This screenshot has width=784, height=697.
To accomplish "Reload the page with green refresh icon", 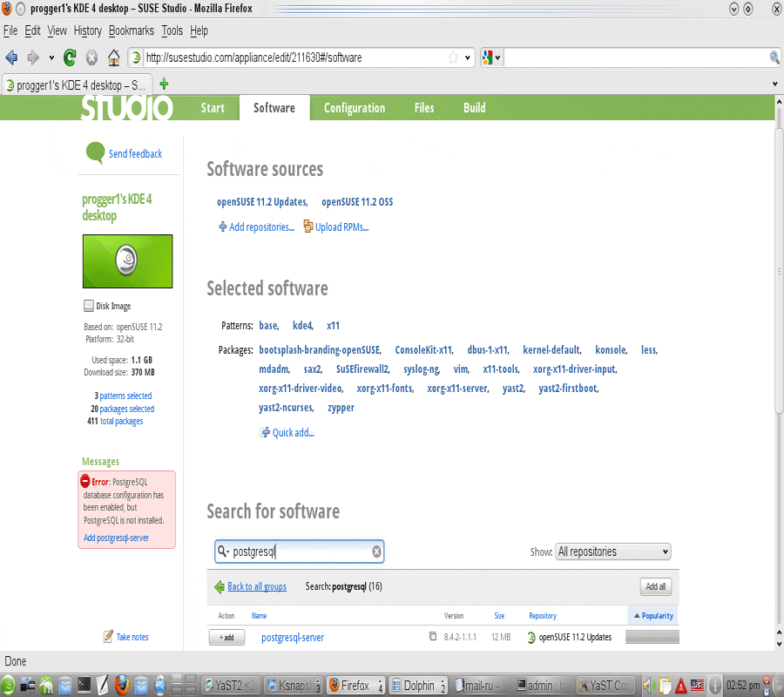I will (70, 58).
